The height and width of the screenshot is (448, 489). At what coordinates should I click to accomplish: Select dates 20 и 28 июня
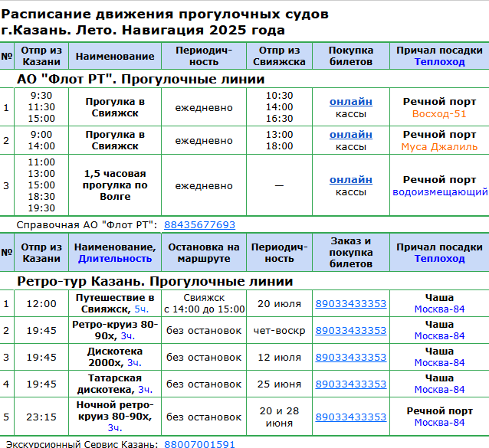point(279,417)
